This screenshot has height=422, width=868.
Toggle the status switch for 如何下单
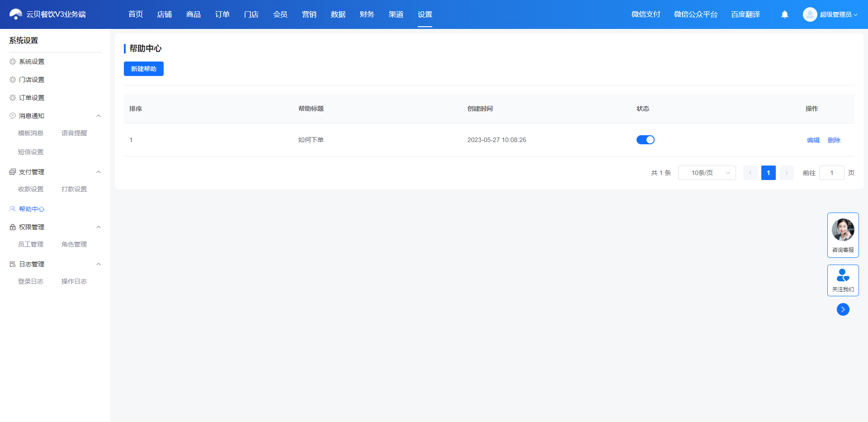click(x=646, y=140)
